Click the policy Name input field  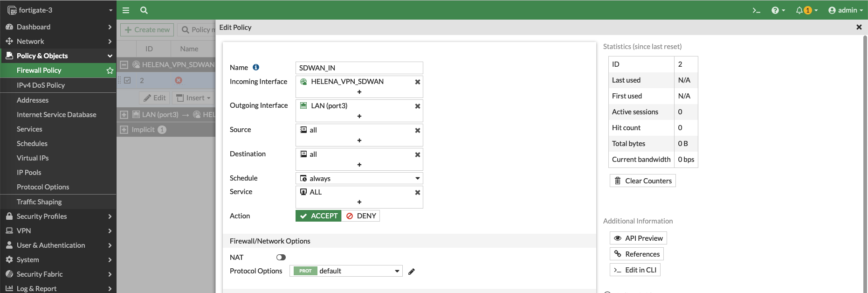point(359,68)
